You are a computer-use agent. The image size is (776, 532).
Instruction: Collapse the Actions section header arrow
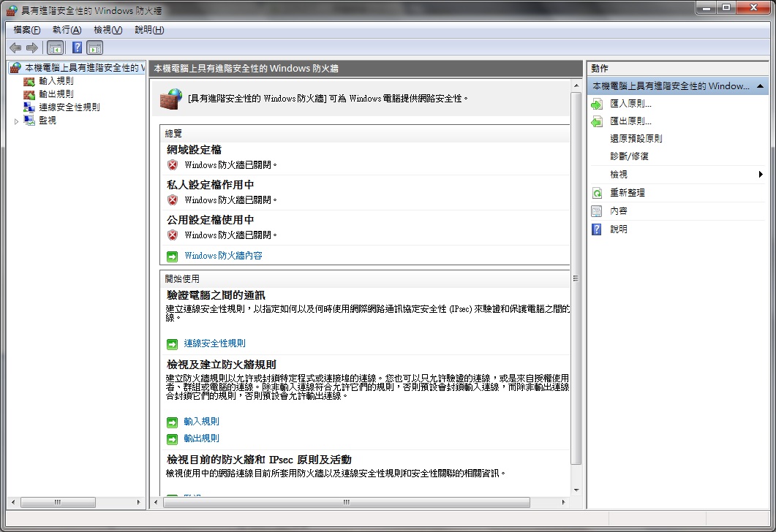[x=760, y=86]
